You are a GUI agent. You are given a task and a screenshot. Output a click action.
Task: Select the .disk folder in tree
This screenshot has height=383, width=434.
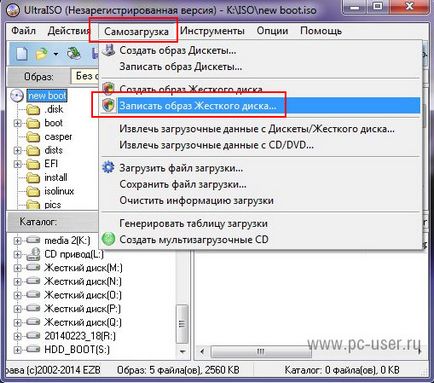tap(54, 109)
